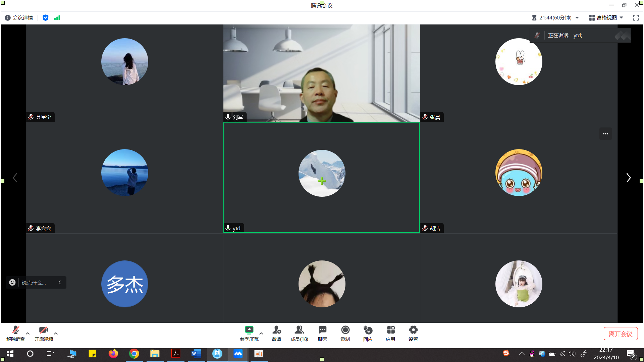Go to next page of participants
Image resolution: width=644 pixels, height=362 pixels.
coord(629,178)
